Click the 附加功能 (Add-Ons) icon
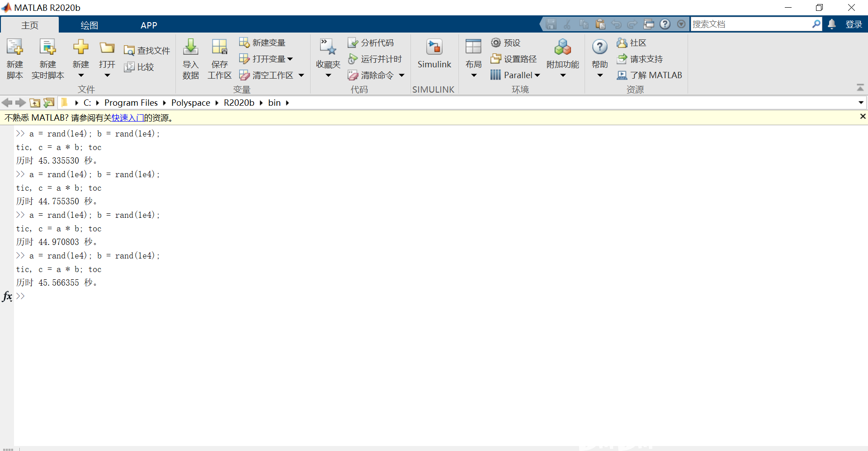Image resolution: width=868 pixels, height=451 pixels. (x=562, y=47)
